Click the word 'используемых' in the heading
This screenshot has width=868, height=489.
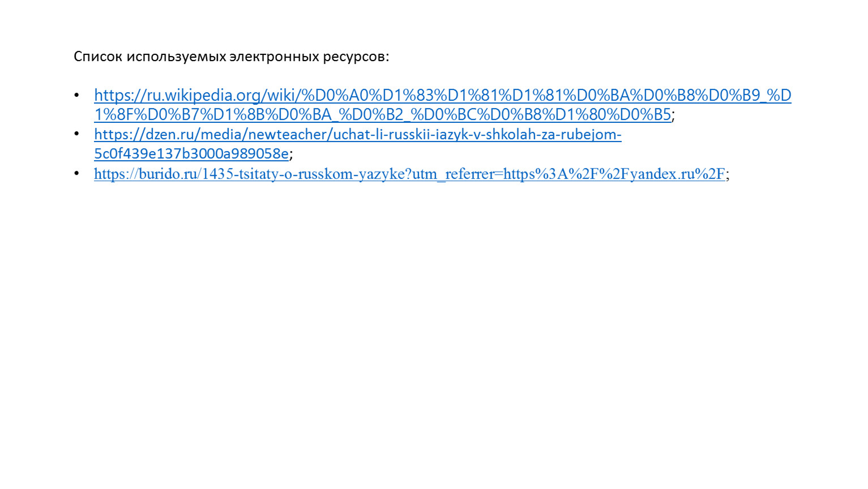[x=176, y=58]
